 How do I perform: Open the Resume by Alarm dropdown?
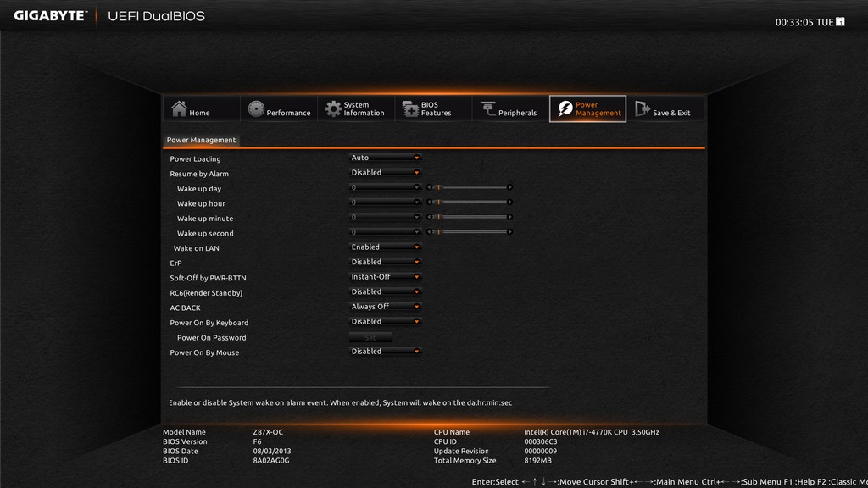[386, 173]
